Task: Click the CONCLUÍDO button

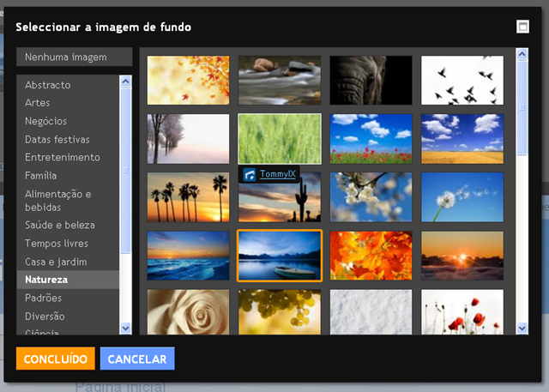Action: pos(55,359)
